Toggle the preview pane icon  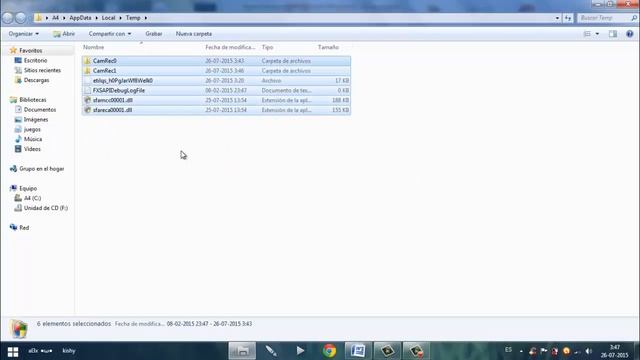click(613, 34)
